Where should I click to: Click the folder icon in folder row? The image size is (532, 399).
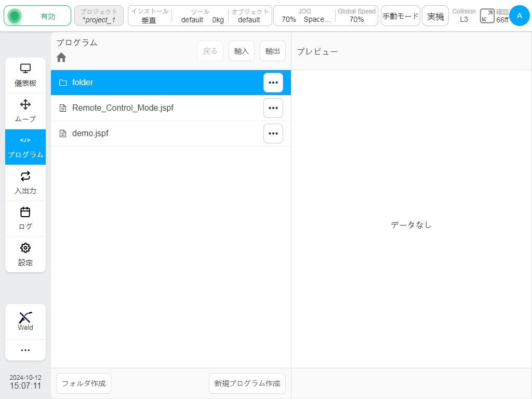pyautogui.click(x=63, y=83)
